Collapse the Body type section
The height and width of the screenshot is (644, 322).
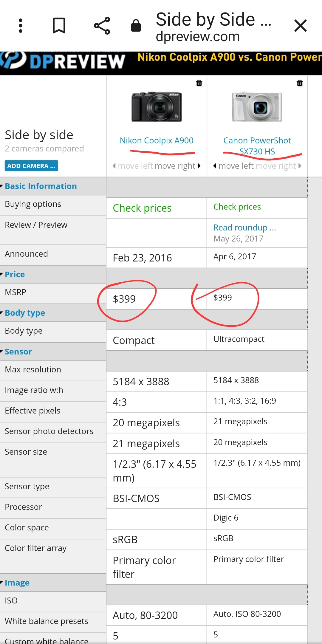(25, 313)
